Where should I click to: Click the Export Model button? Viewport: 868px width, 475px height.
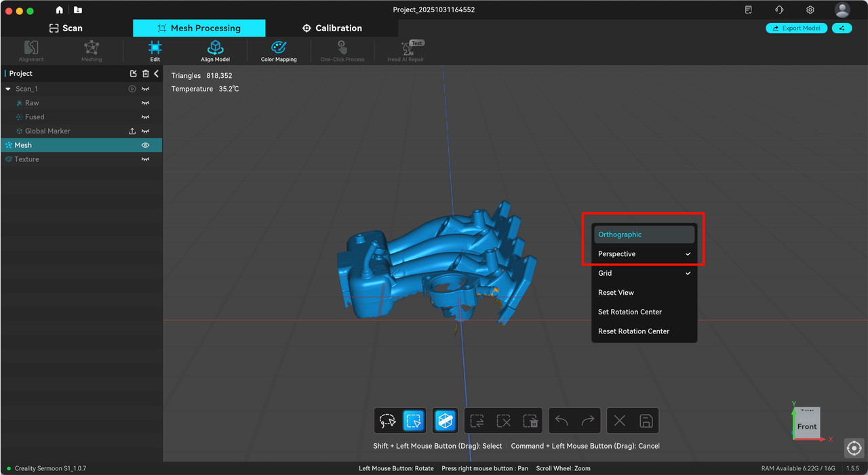[796, 28]
